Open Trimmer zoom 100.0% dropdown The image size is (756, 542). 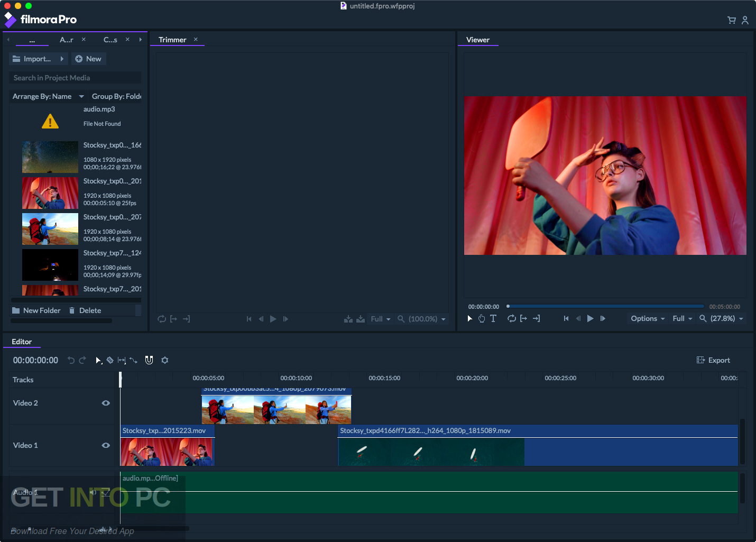(421, 319)
